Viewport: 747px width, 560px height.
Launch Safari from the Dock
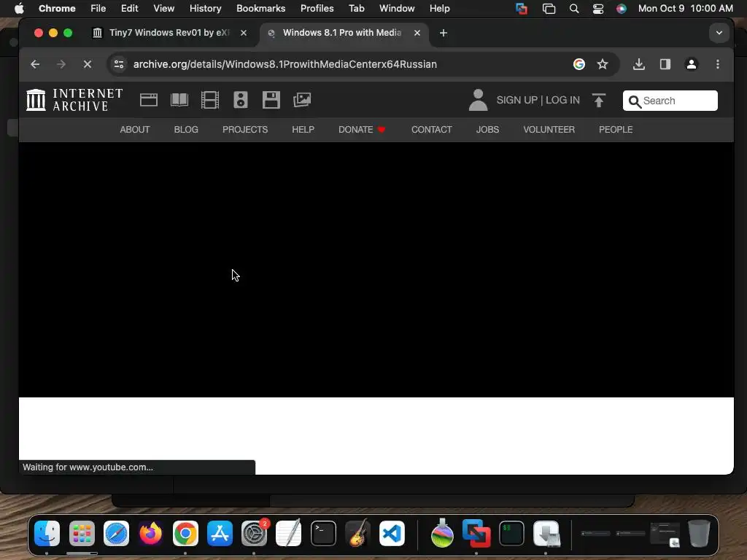(x=116, y=533)
